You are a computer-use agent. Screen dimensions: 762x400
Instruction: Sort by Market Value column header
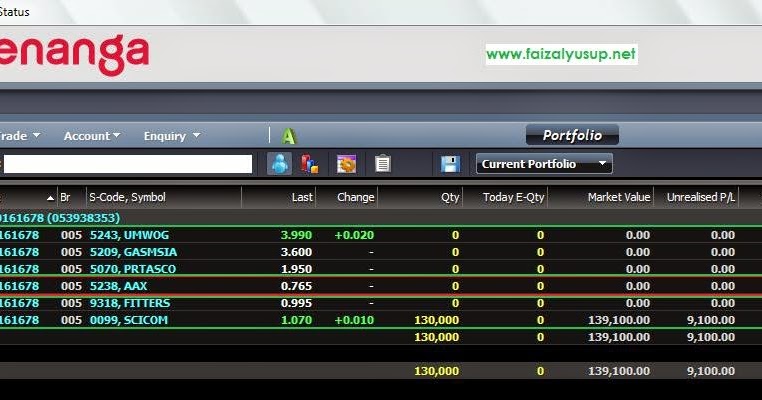coord(619,197)
